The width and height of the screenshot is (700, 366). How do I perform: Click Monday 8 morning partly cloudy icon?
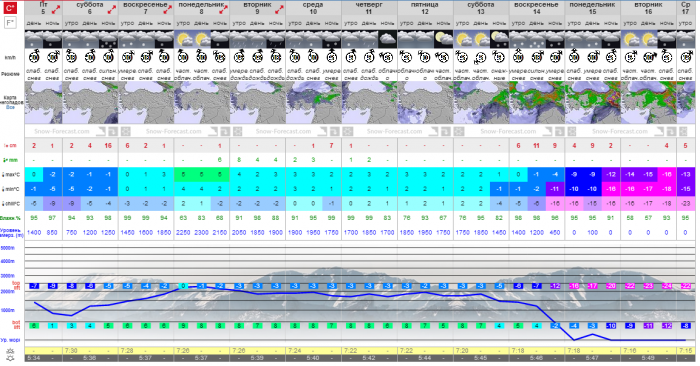tap(183, 39)
